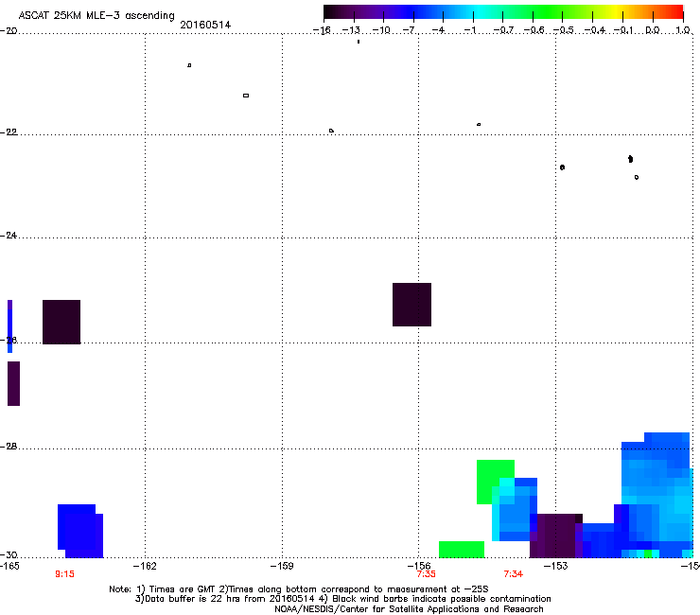The image size is (700, 615).
Task: Click the "ASCAT 25KM MLE-3 ascending" title
Action: (96, 15)
